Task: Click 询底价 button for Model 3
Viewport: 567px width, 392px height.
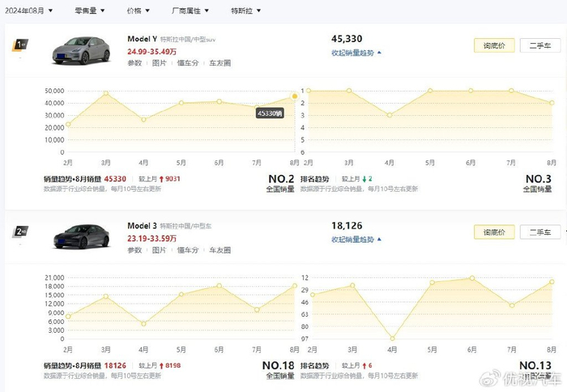Action: tap(494, 232)
